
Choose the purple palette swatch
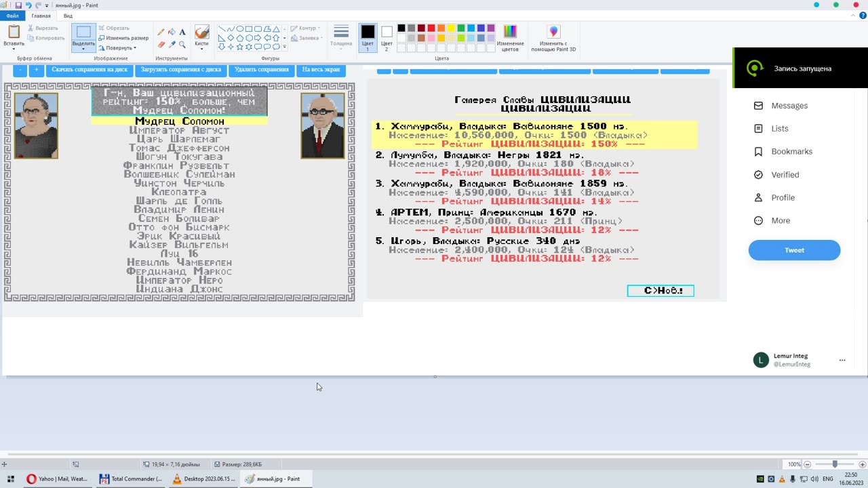(x=491, y=28)
